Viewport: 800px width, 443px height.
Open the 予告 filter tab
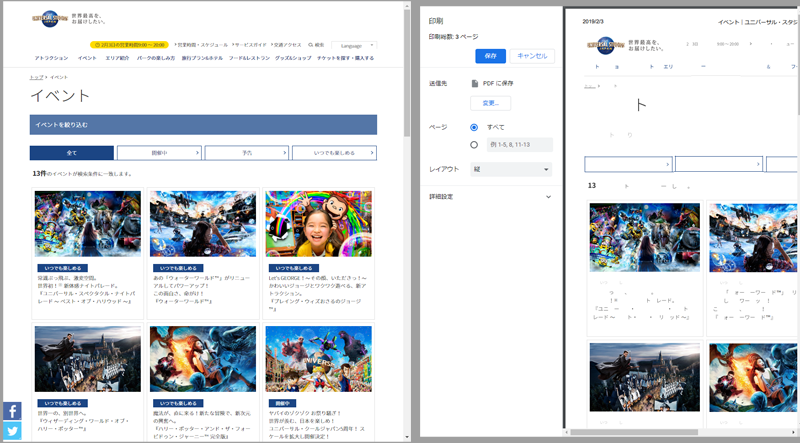(x=247, y=153)
